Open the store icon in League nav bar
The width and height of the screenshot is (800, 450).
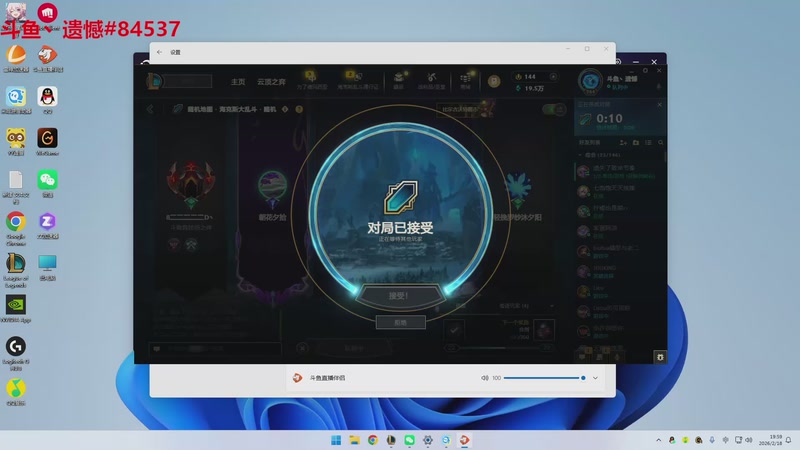pos(465,80)
